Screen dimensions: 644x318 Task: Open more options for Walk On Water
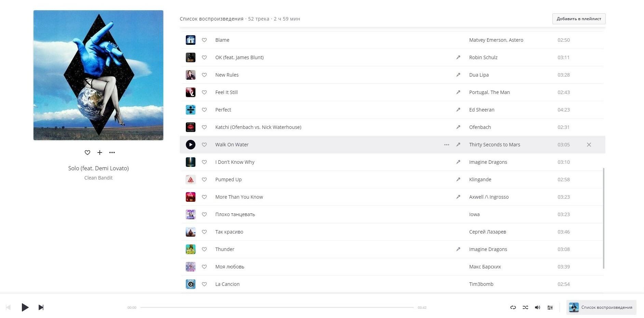pos(447,145)
